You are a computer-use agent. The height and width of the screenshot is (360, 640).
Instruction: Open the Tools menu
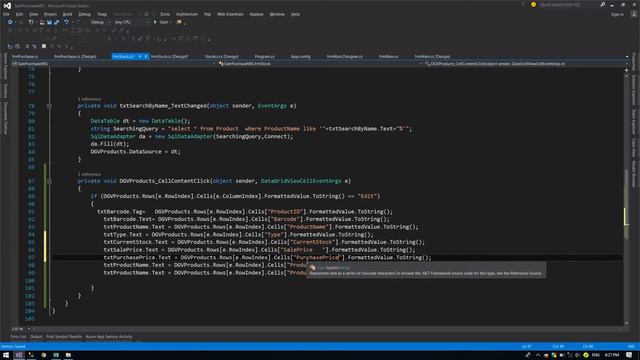point(165,14)
